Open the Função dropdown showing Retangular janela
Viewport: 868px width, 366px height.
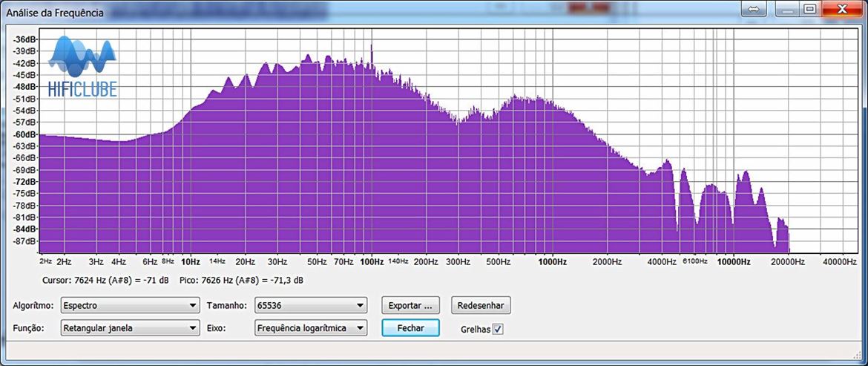[130, 328]
